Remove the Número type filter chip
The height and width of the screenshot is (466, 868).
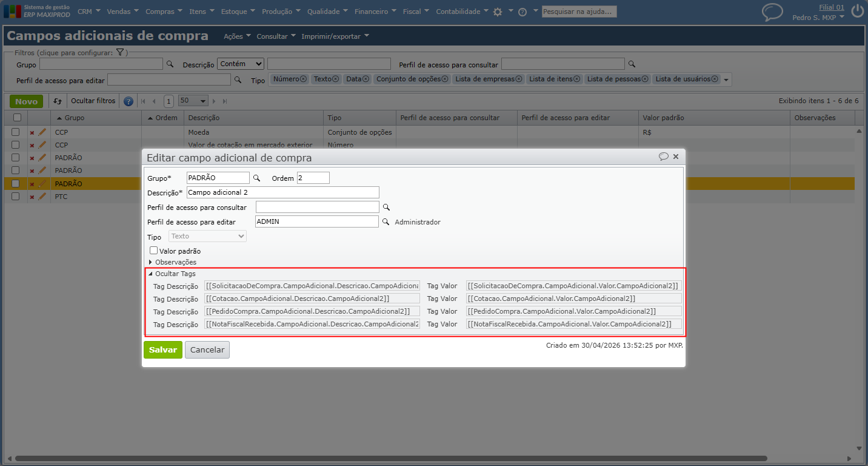303,79
